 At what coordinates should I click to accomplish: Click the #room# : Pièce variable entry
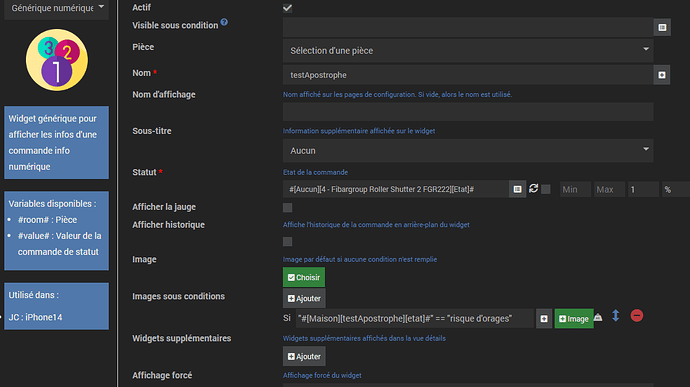coord(47,220)
